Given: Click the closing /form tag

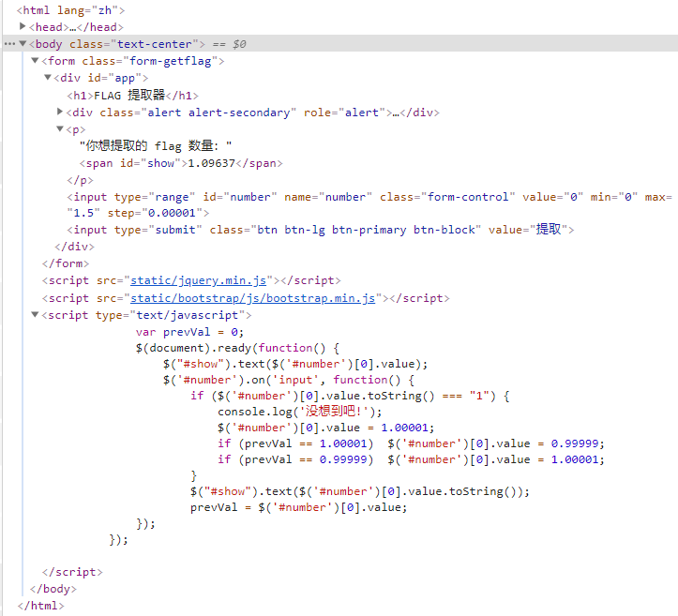Looking at the screenshot, I should point(66,263).
